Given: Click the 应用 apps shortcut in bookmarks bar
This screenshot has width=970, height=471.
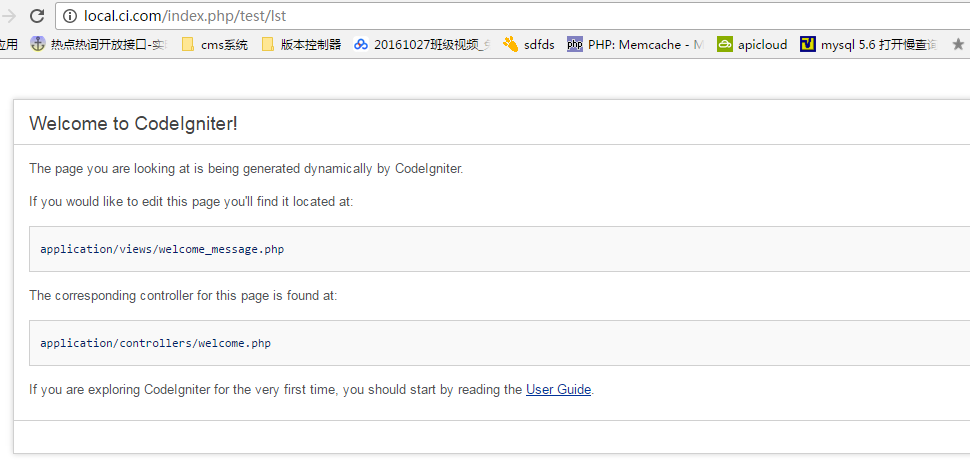Looking at the screenshot, I should pyautogui.click(x=8, y=44).
